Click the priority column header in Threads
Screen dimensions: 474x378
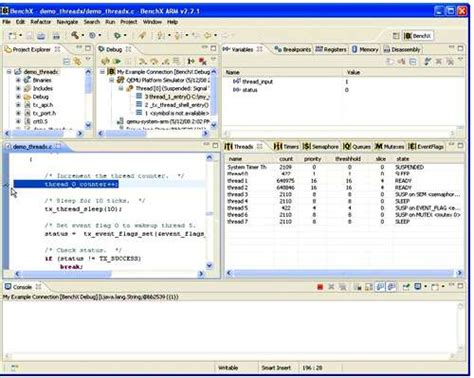click(312, 159)
